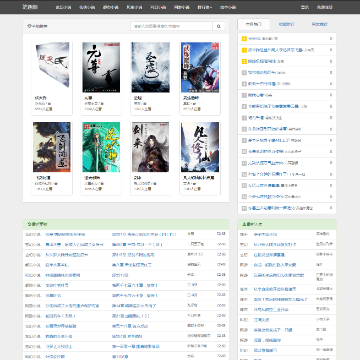The width and height of the screenshot is (360, 360).
Task: Open the first chapter link in the updates list
Action: click(x=144, y=234)
